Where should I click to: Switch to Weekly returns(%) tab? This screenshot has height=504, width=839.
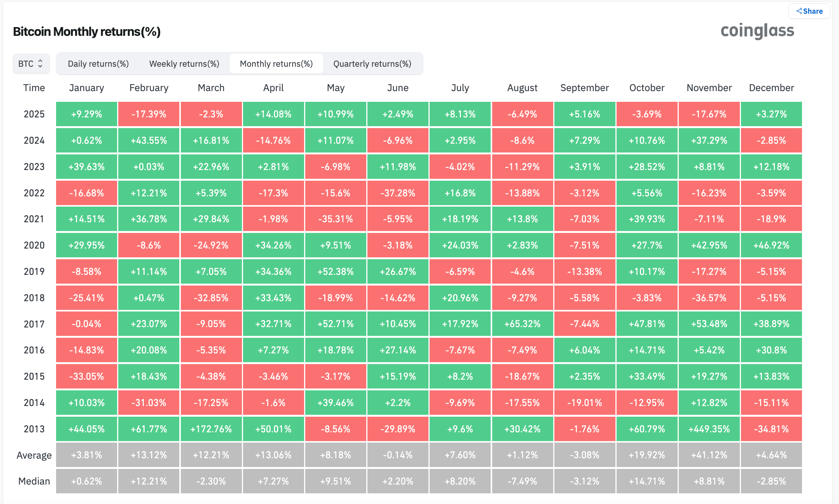pos(184,63)
